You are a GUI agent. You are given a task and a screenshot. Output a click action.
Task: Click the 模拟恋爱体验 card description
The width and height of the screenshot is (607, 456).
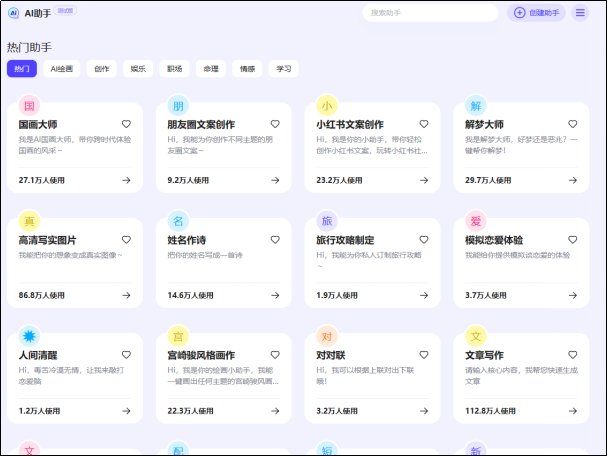(x=517, y=255)
